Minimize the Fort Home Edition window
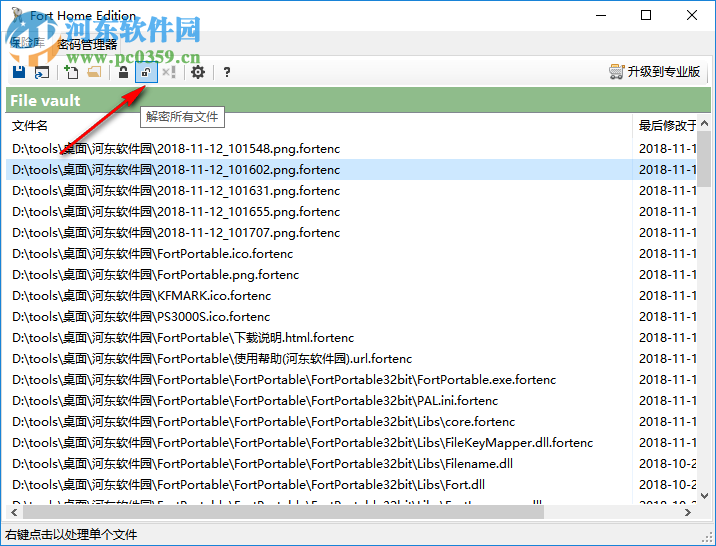 [601, 16]
